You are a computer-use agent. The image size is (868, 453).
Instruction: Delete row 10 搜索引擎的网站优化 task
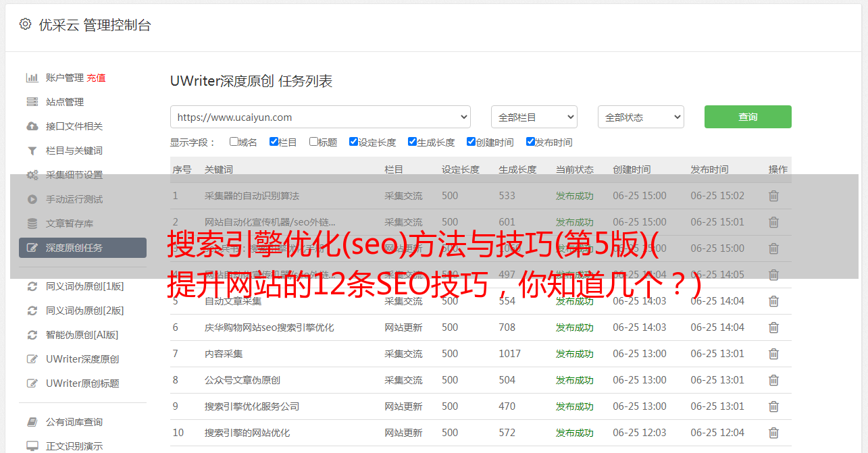[774, 433]
